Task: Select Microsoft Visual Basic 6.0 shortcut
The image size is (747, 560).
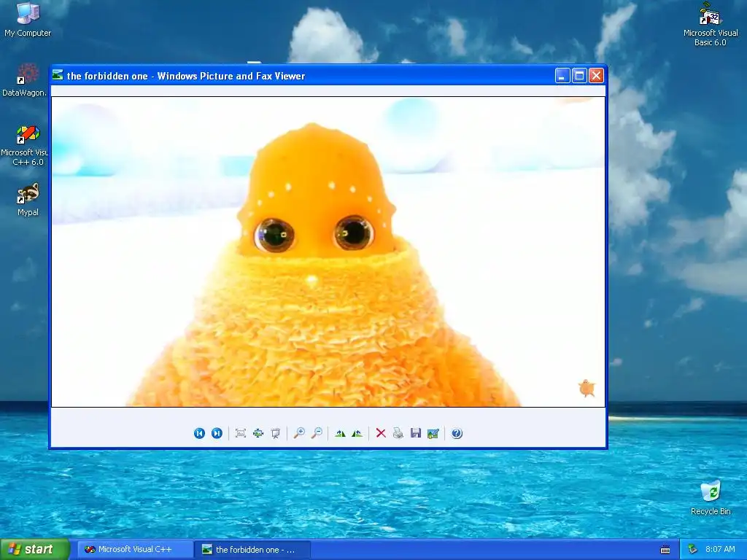Action: tap(711, 25)
